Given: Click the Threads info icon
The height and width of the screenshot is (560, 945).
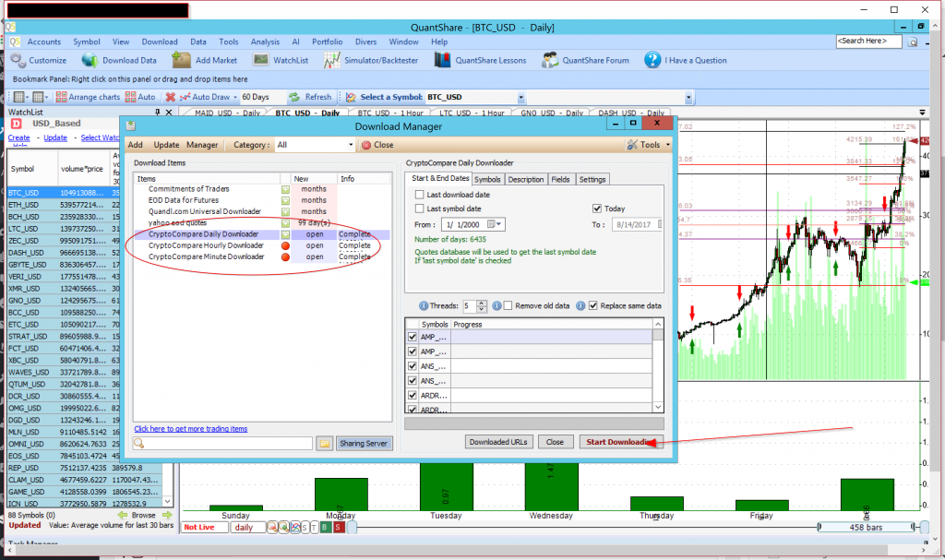Looking at the screenshot, I should pos(424,306).
